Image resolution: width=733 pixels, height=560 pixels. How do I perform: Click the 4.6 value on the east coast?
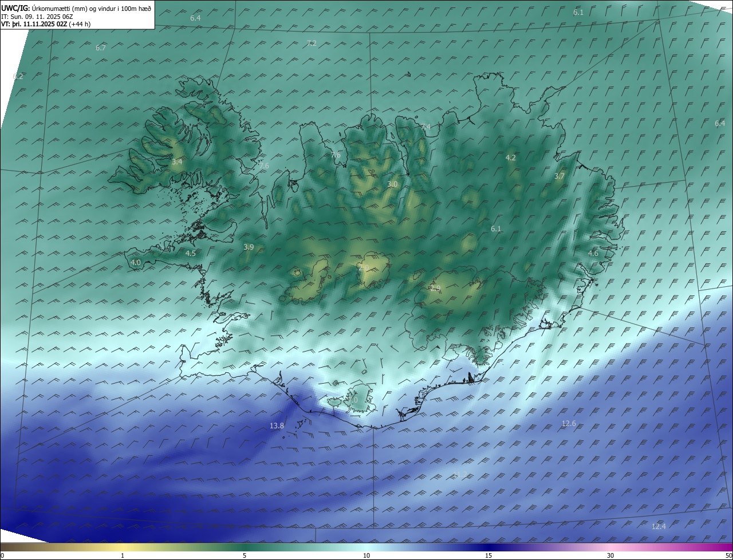pyautogui.click(x=593, y=254)
